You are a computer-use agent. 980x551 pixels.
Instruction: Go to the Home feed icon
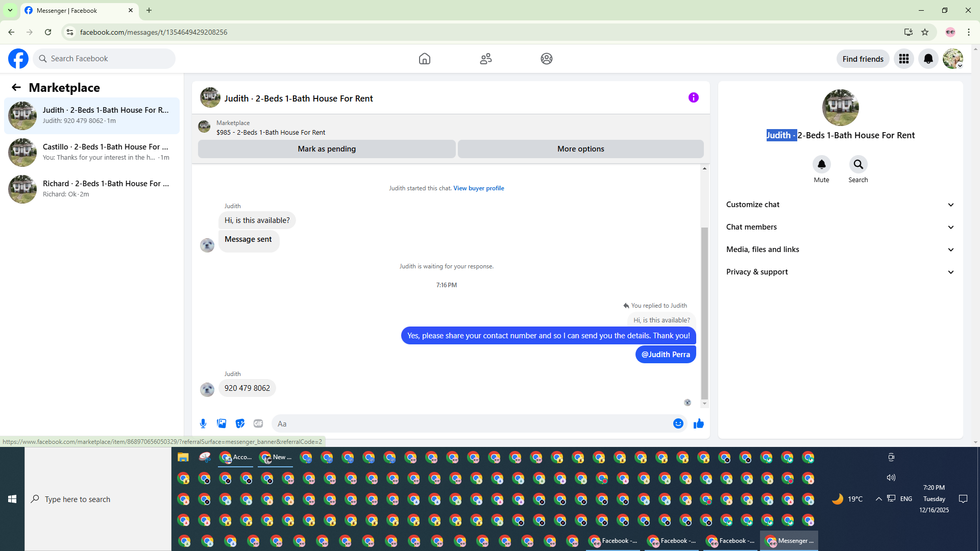[x=424, y=59]
